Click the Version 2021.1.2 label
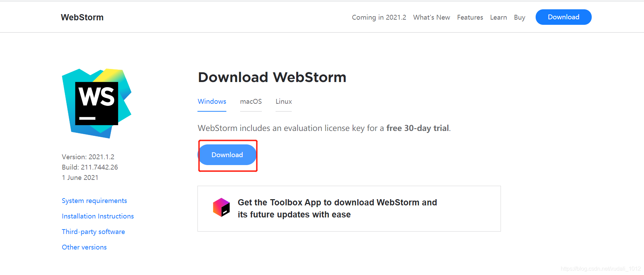Image resolution: width=644 pixels, height=275 pixels. 88,157
